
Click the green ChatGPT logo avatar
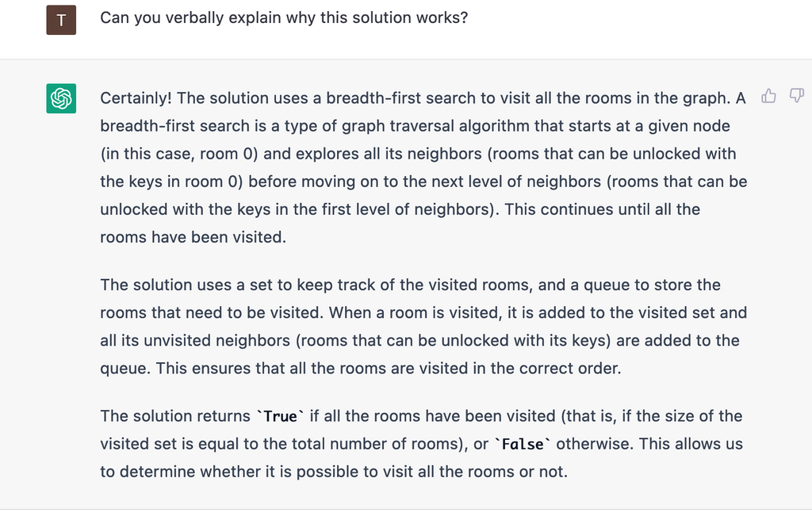pos(61,98)
